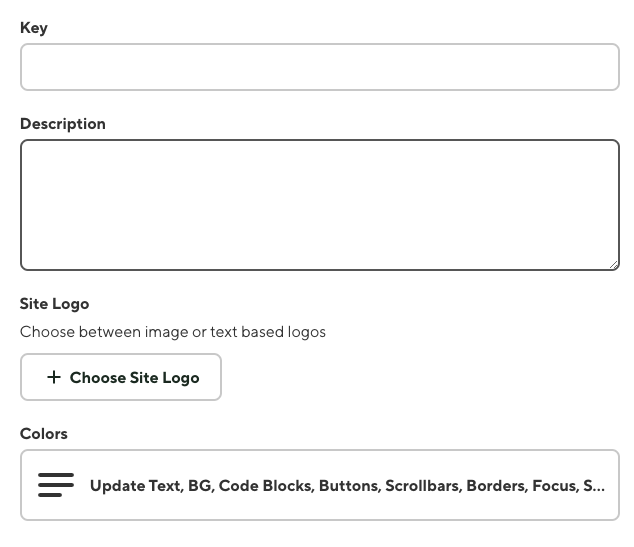
Task: Click 'Code Blocks' text in the Colors row
Action: tap(264, 485)
